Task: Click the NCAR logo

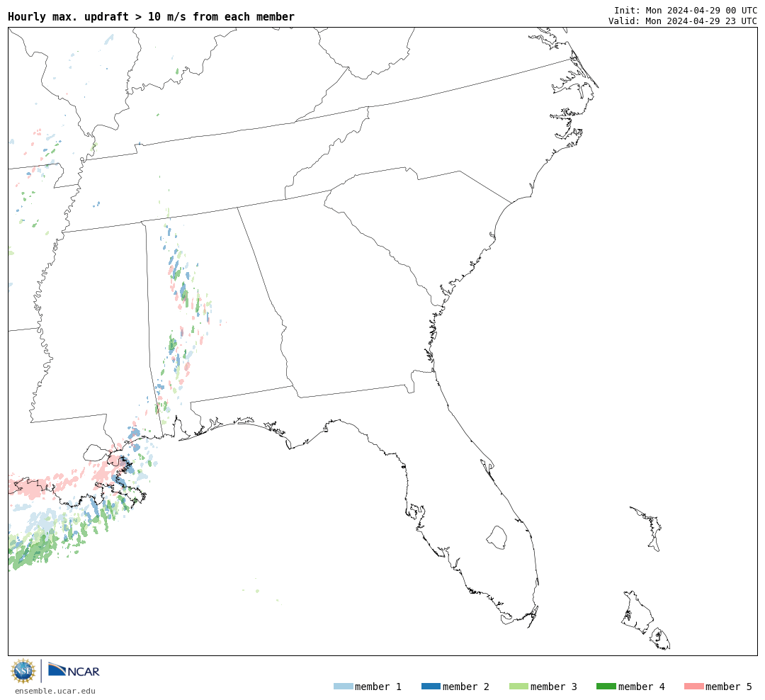Action: (74, 670)
